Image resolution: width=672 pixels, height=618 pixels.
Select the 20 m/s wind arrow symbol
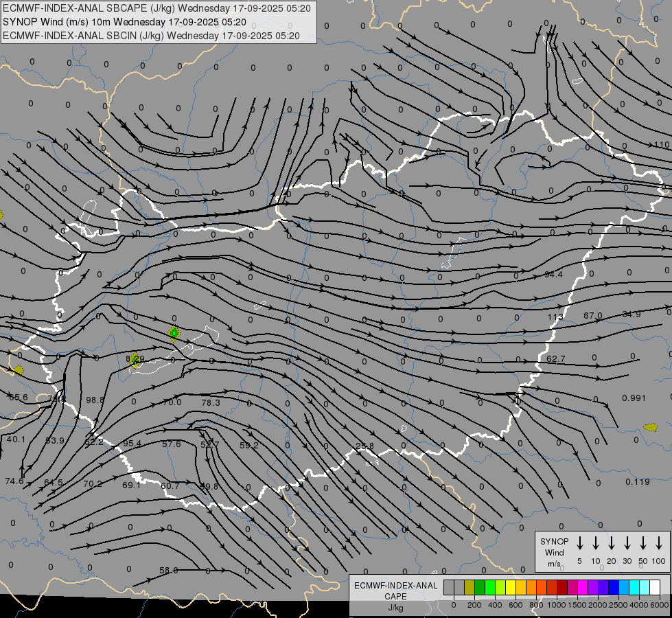coord(611,543)
